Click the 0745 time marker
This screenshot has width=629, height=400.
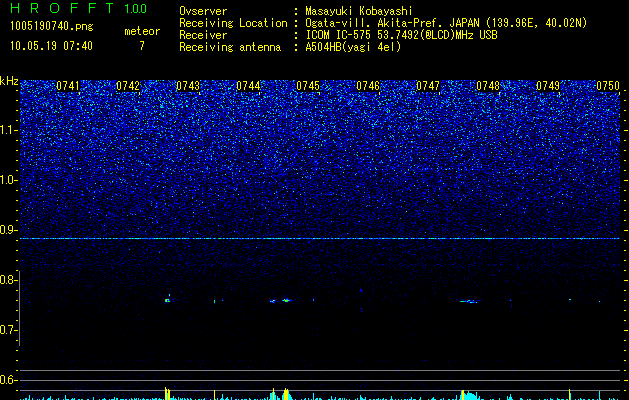(x=308, y=86)
